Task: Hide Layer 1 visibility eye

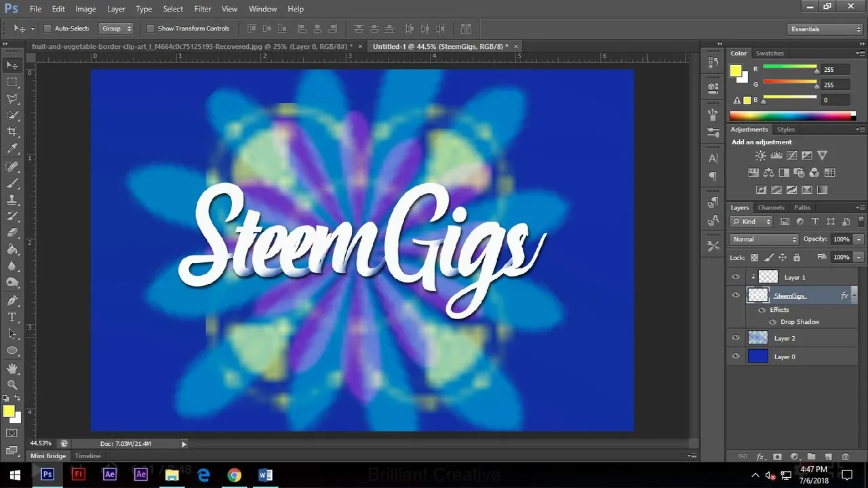Action: [736, 277]
